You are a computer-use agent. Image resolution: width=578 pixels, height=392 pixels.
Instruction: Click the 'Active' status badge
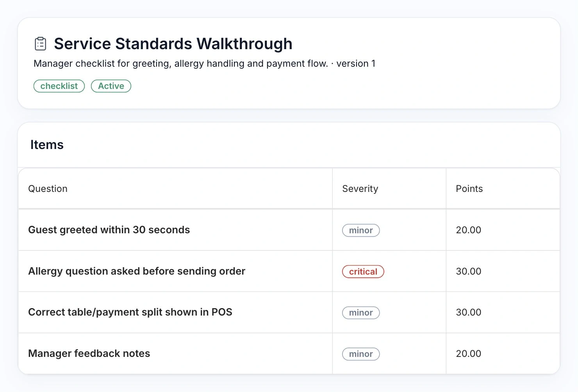111,86
